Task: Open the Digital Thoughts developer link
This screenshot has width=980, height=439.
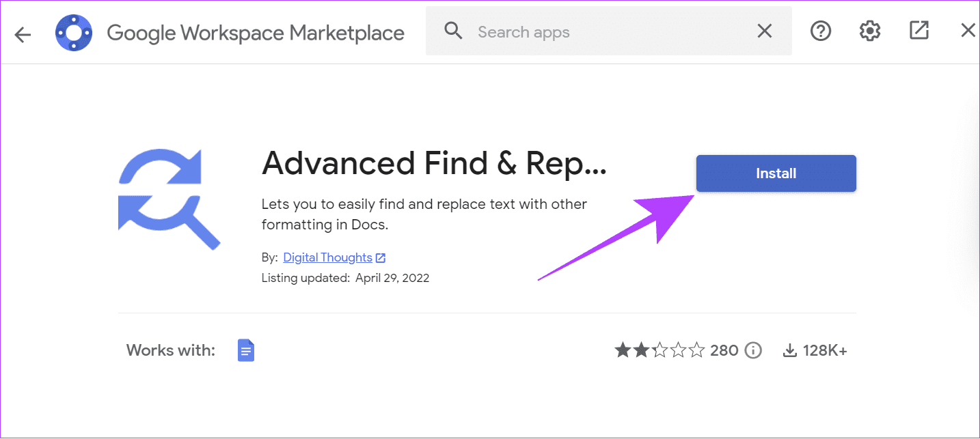Action: (327, 257)
